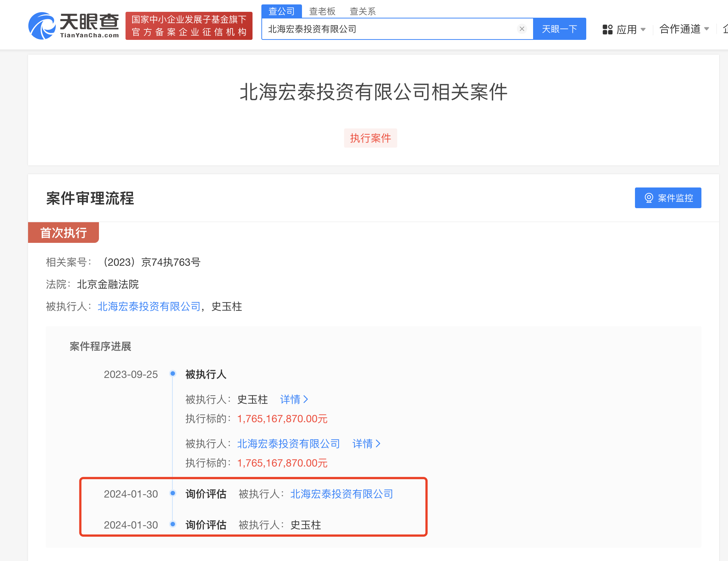Open the 北海宏泰投资有限公司 company link
Image resolution: width=728 pixels, height=561 pixels.
point(148,307)
